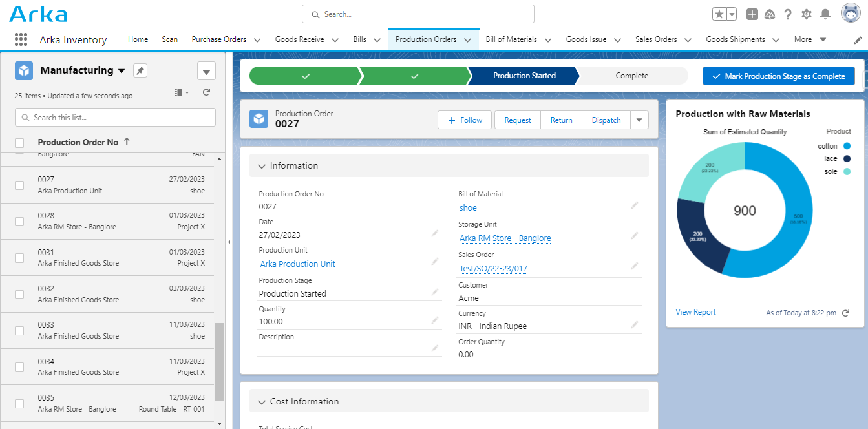
Task: Open the Bill of Materials tab
Action: [x=513, y=39]
